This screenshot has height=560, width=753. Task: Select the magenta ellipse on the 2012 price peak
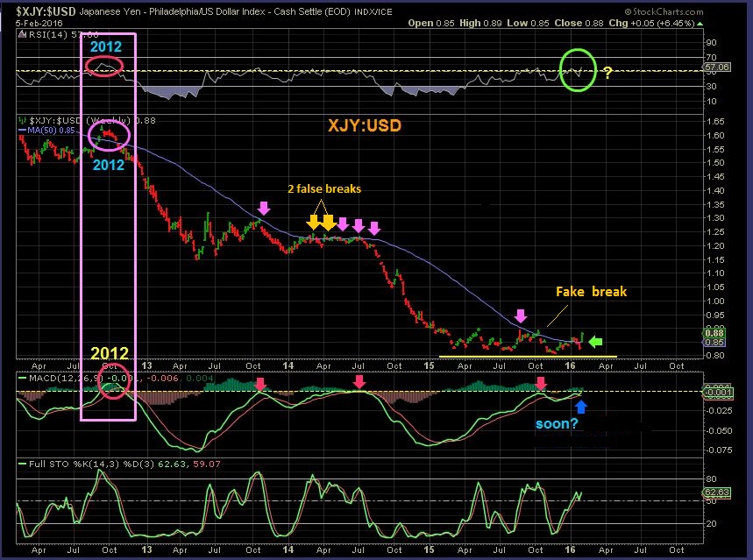(110, 136)
